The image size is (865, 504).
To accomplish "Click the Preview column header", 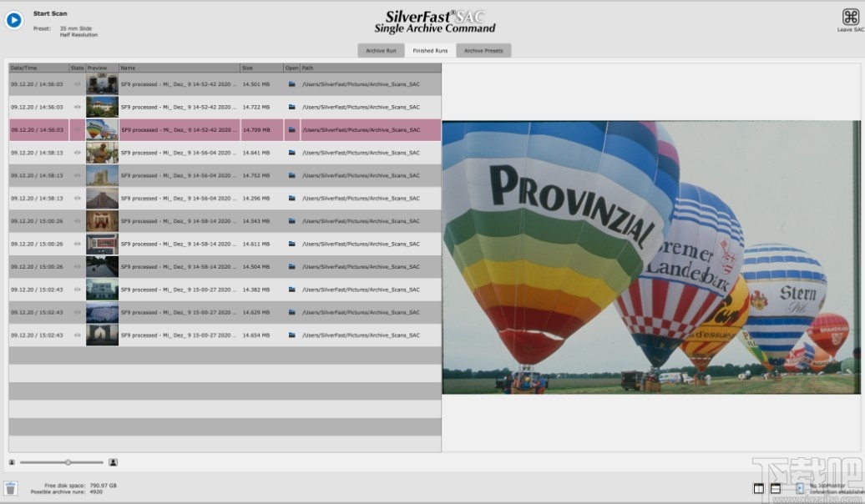I will coord(102,68).
